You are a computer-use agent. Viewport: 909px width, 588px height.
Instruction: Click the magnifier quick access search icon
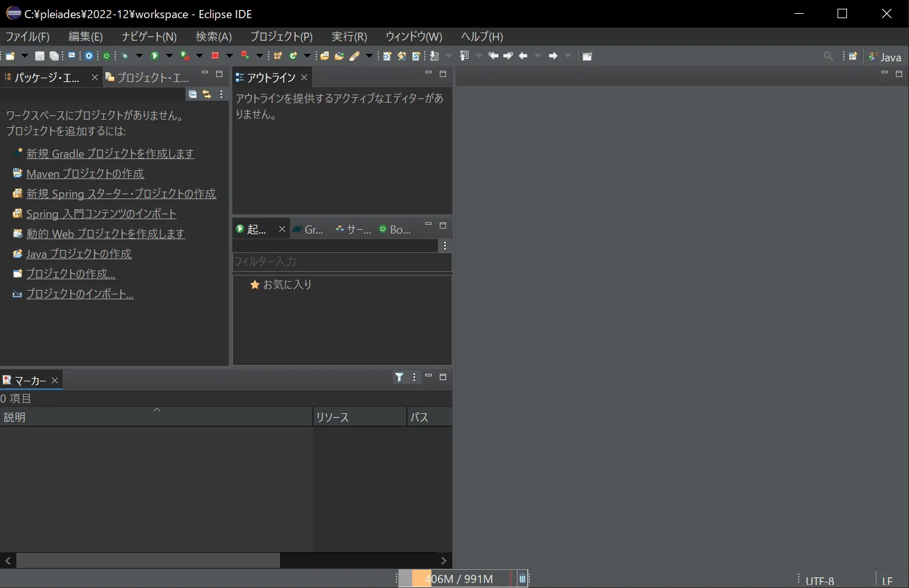pyautogui.click(x=828, y=56)
